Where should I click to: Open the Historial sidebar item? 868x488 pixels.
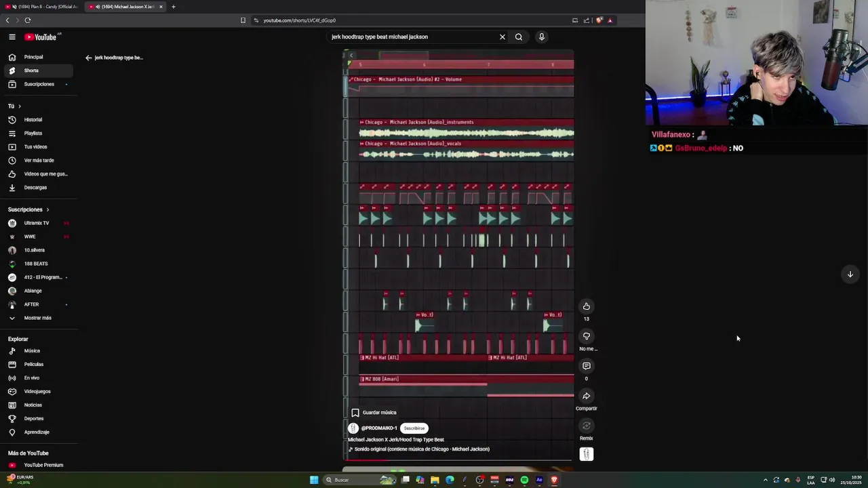pyautogui.click(x=37, y=120)
